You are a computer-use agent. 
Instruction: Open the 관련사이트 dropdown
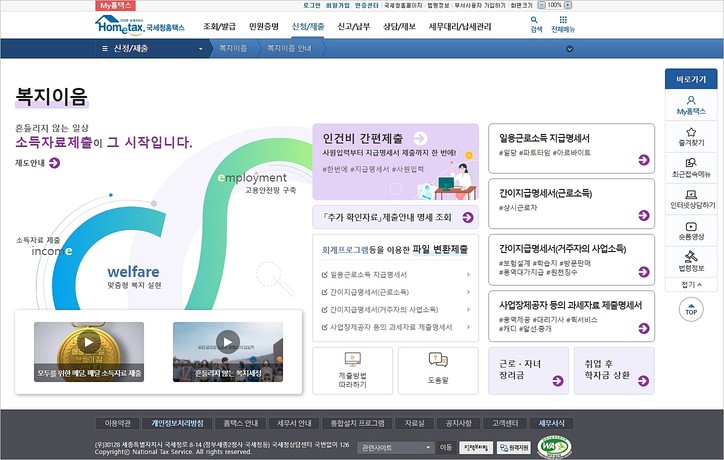396,448
